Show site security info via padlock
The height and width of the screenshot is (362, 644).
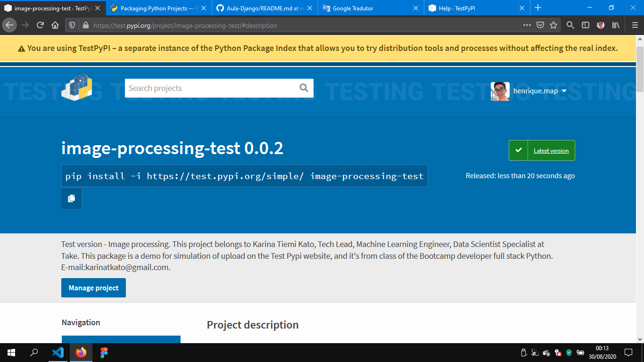tap(85, 25)
